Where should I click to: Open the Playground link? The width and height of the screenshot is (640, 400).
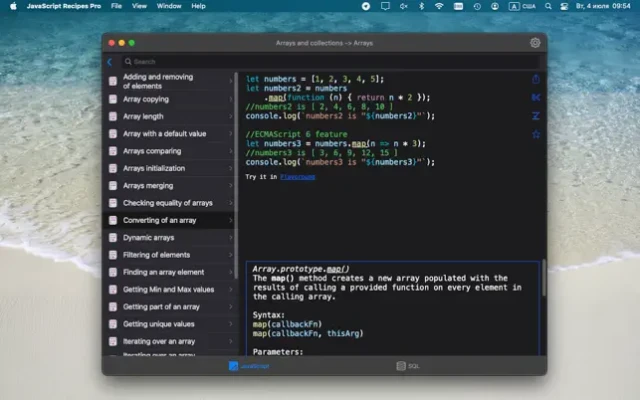[297, 177]
